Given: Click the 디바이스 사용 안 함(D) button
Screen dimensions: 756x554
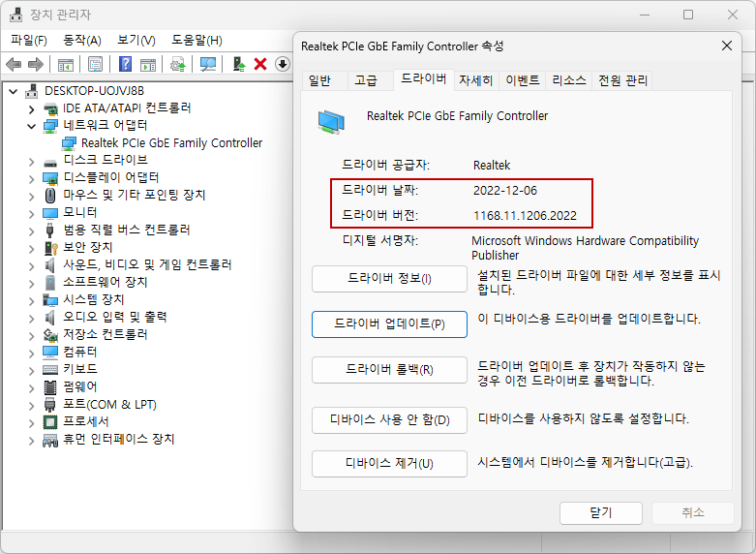Looking at the screenshot, I should click(389, 420).
